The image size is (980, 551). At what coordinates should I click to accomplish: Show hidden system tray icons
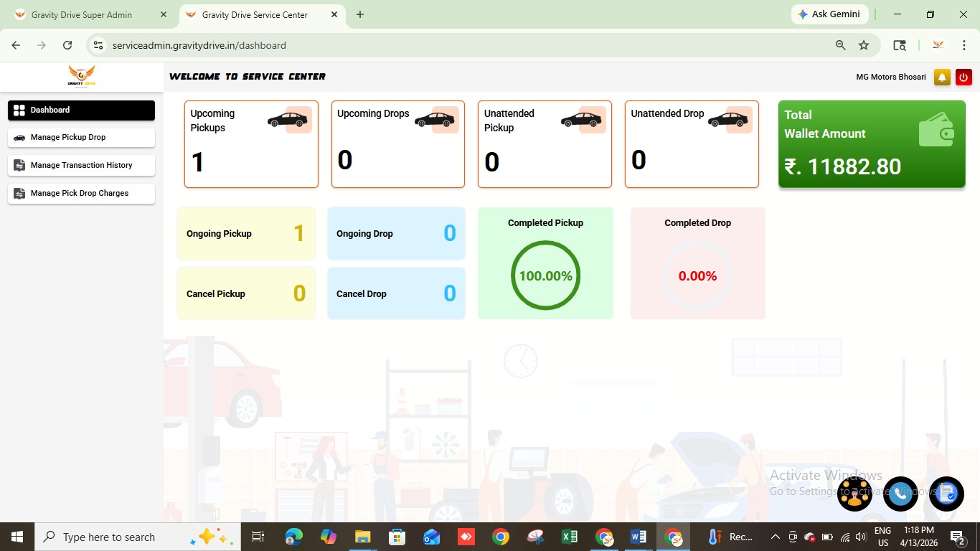click(x=775, y=537)
